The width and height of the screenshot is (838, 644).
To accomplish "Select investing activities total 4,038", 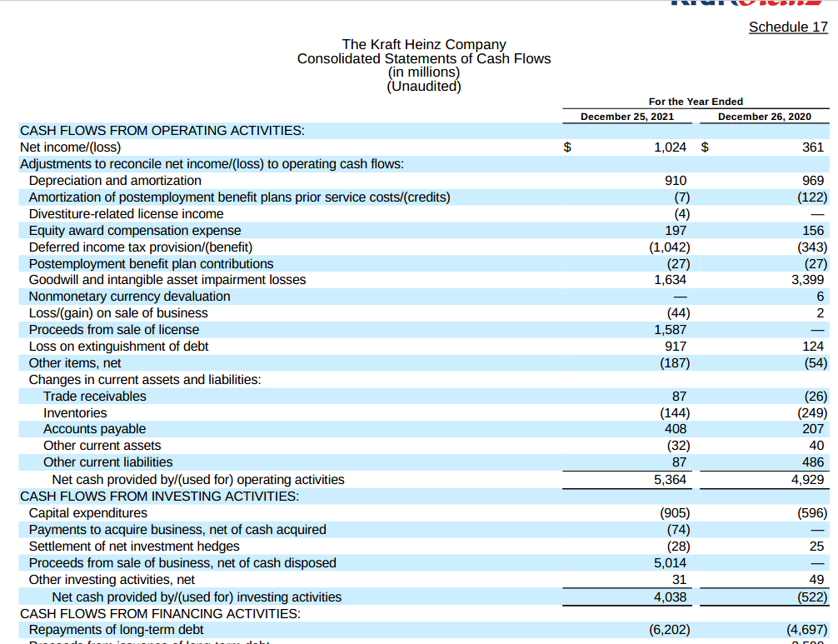I will (670, 597).
